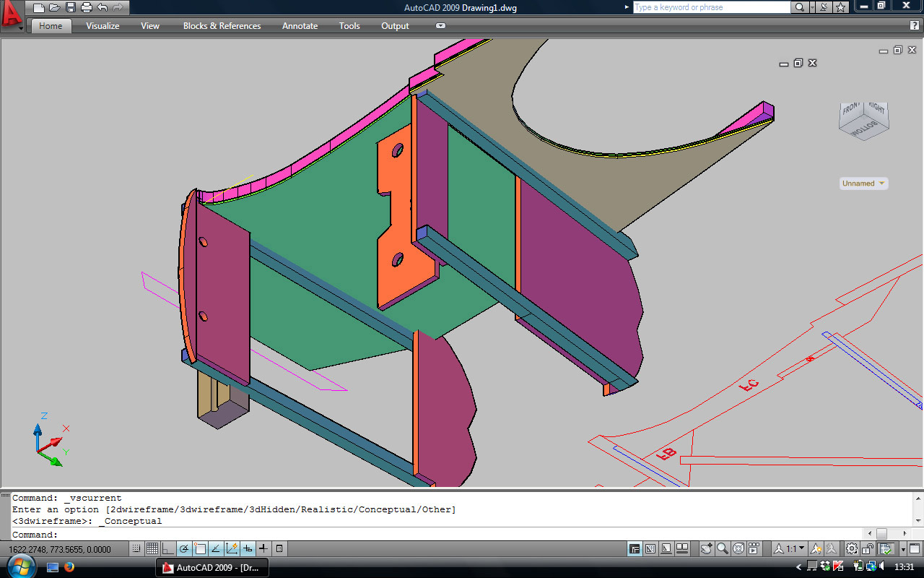
Task: Click the Undo arrow icon
Action: tap(103, 8)
